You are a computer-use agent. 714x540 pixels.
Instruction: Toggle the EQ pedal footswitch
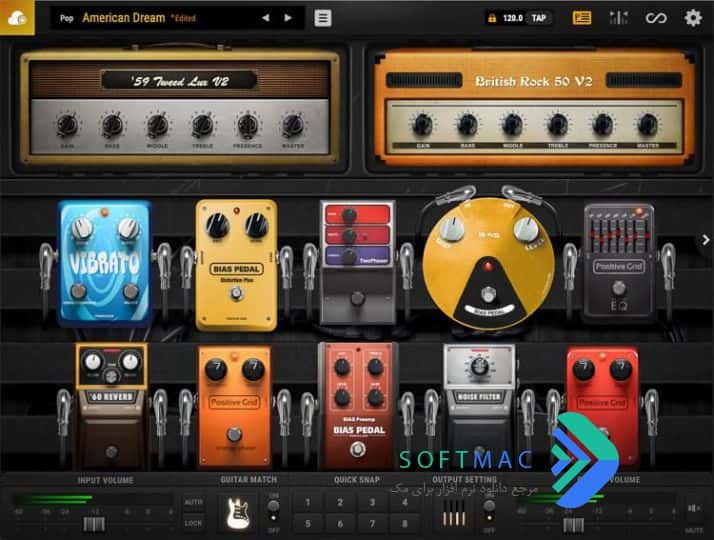pyautogui.click(x=618, y=288)
